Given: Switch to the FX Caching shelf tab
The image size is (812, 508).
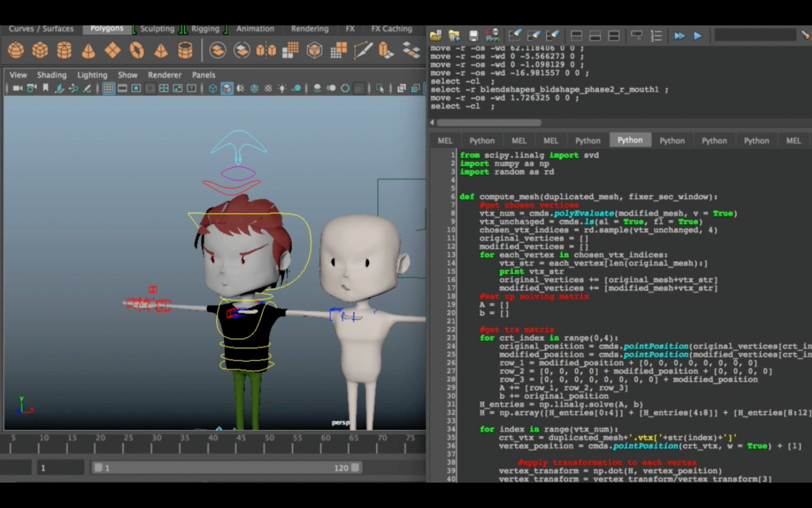Looking at the screenshot, I should 391,29.
